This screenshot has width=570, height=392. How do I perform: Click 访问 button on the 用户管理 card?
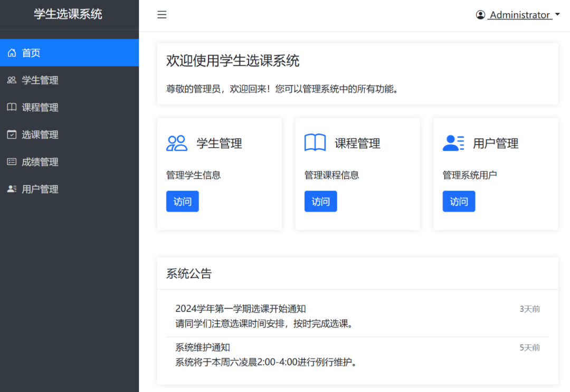[x=459, y=201]
